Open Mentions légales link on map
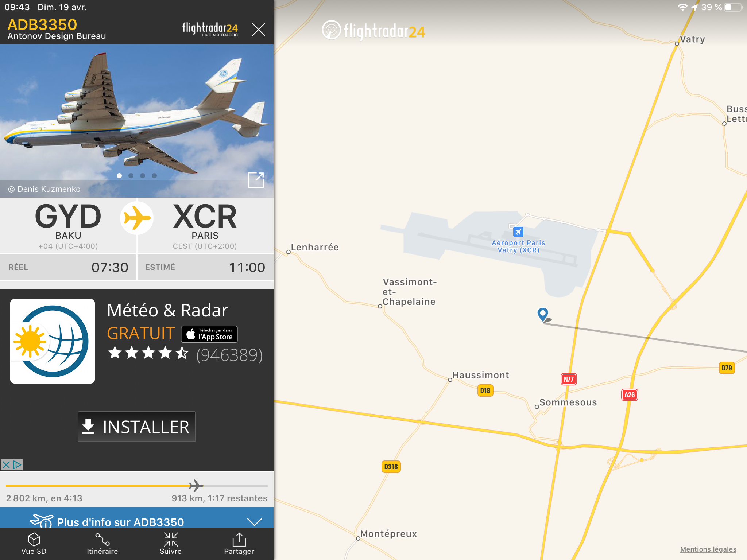The height and width of the screenshot is (560, 747). [708, 549]
